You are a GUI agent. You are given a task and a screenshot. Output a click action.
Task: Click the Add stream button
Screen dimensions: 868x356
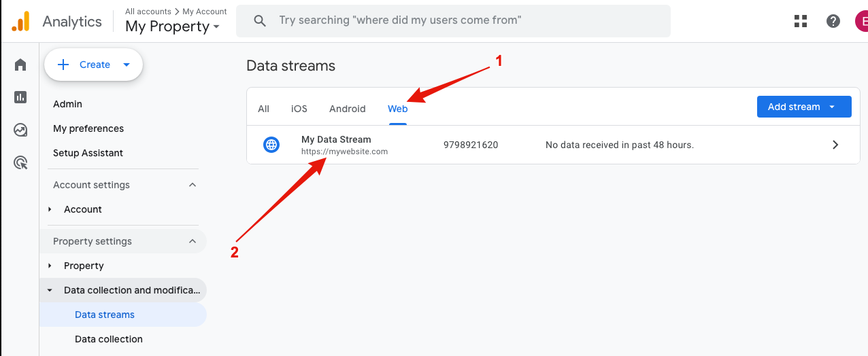[804, 107]
